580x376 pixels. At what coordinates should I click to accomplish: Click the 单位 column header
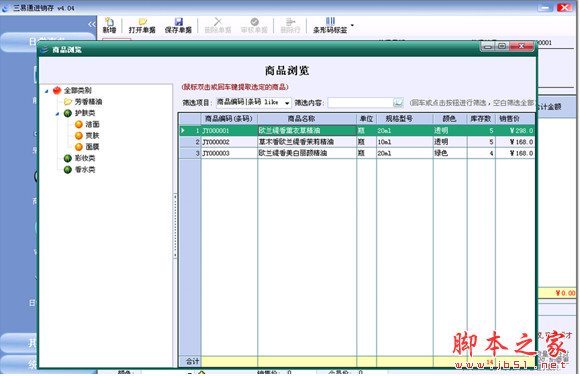click(367, 119)
